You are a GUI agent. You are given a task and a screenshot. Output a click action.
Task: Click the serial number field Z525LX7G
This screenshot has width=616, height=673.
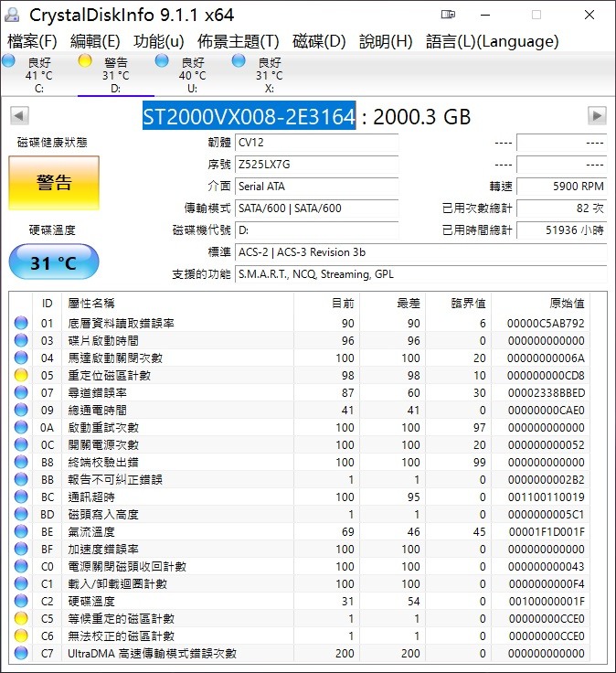[x=316, y=165]
